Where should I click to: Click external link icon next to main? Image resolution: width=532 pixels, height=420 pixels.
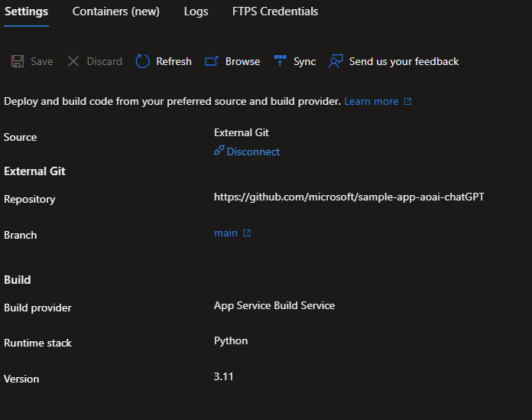click(247, 233)
